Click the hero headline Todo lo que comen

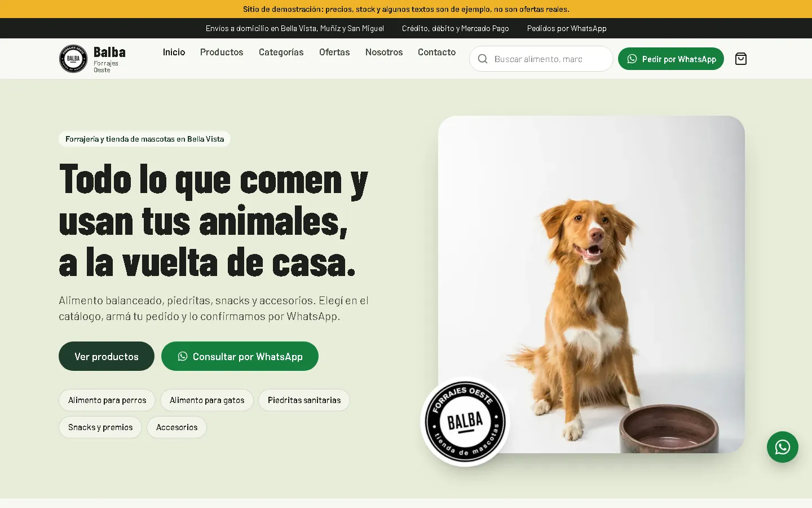click(214, 221)
